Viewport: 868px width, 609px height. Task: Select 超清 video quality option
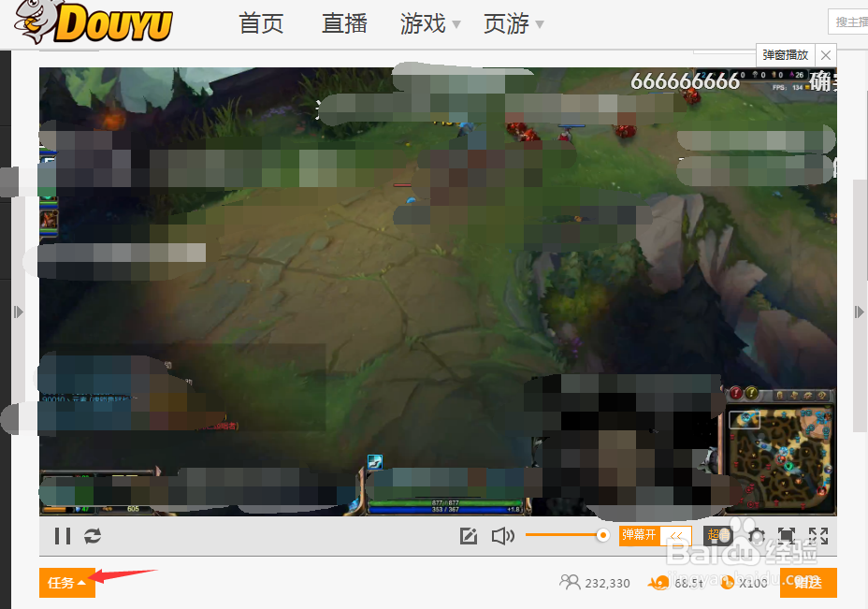[x=718, y=535]
